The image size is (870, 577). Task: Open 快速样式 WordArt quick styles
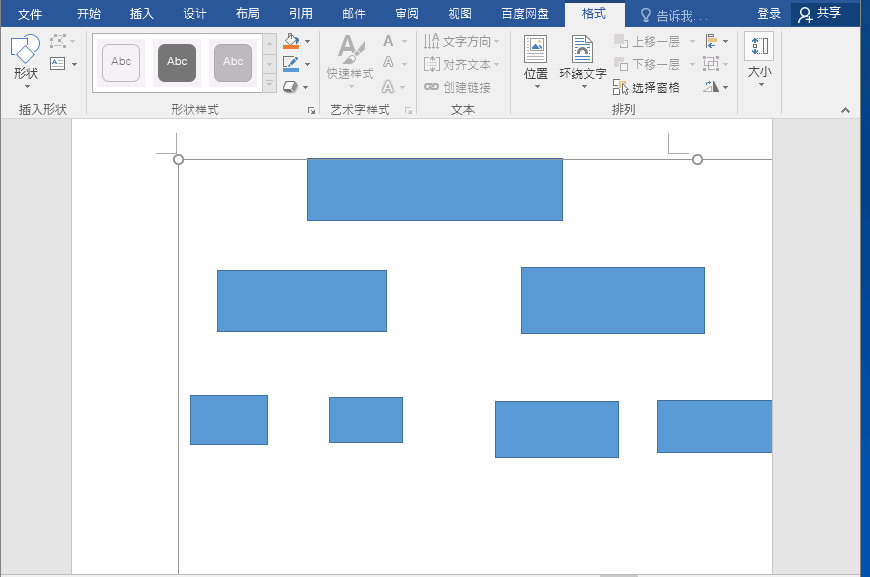tap(350, 61)
